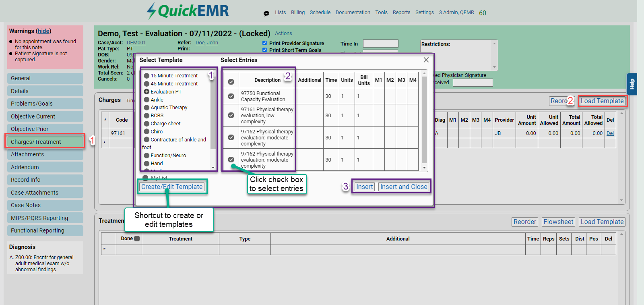Delete the 97161 charge row
The width and height of the screenshot is (644, 305).
[x=610, y=133]
